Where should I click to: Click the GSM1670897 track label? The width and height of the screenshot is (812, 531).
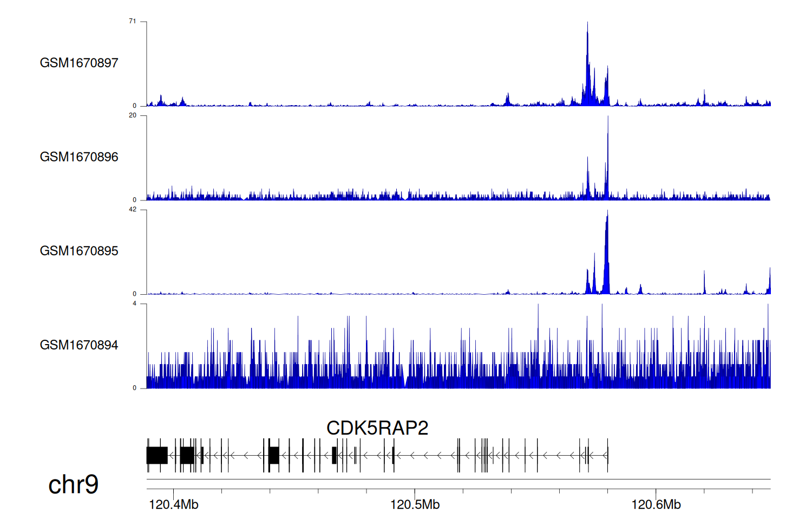[x=79, y=63]
